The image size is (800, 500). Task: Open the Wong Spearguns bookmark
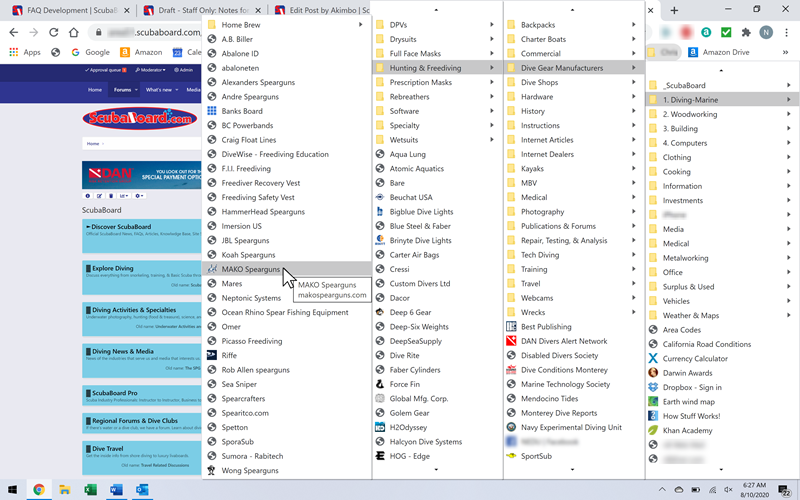coord(287,470)
